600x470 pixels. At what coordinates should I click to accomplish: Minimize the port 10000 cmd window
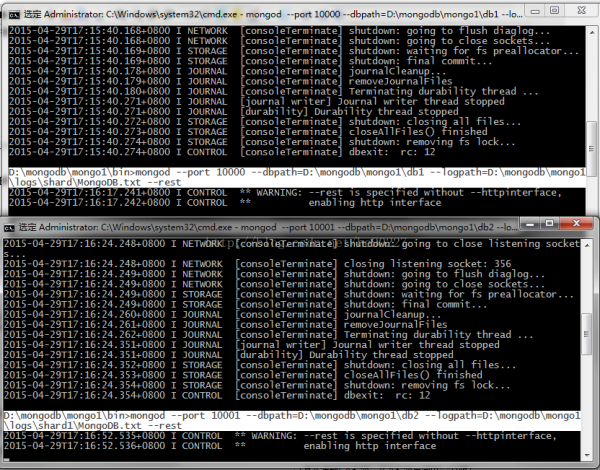(535, 11)
